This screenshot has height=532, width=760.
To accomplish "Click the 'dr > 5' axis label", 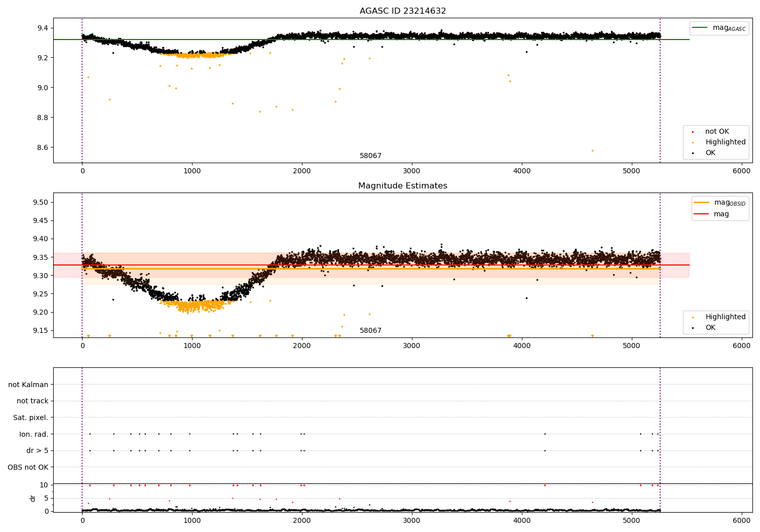I will point(37,450).
